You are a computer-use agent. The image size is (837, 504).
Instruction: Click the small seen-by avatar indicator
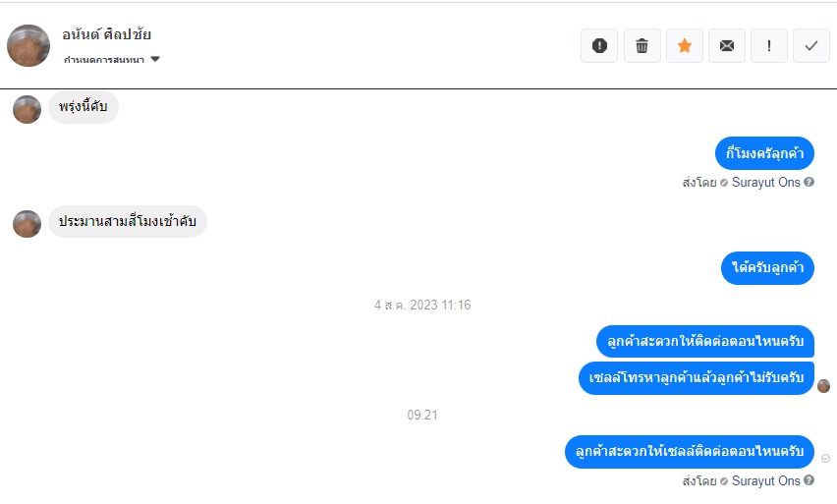[x=823, y=385]
